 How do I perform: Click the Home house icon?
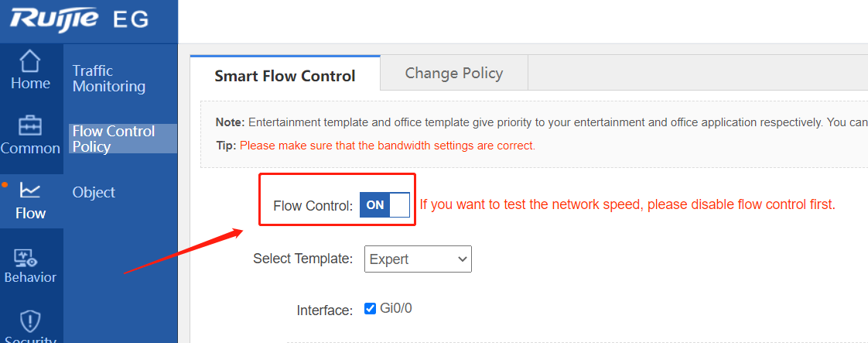30,61
